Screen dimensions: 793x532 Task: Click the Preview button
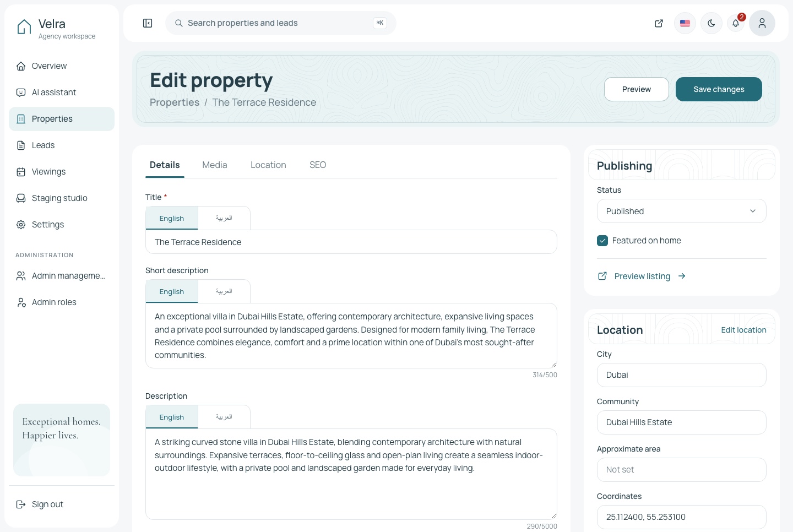637,89
